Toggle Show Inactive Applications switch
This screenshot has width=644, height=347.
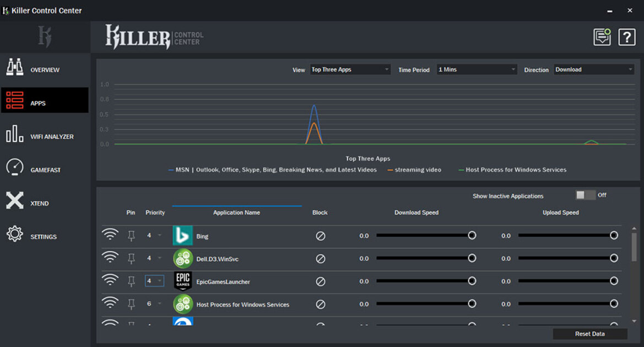[585, 195]
